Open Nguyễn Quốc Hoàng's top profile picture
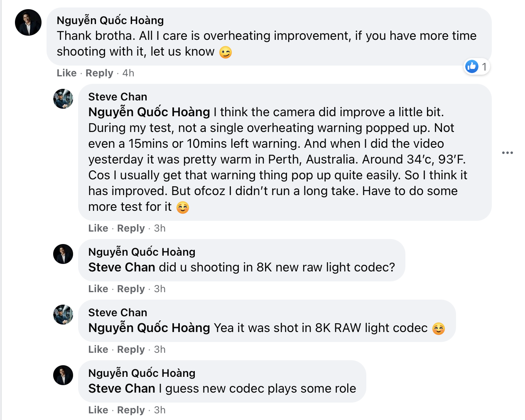525x420 pixels. click(x=28, y=22)
